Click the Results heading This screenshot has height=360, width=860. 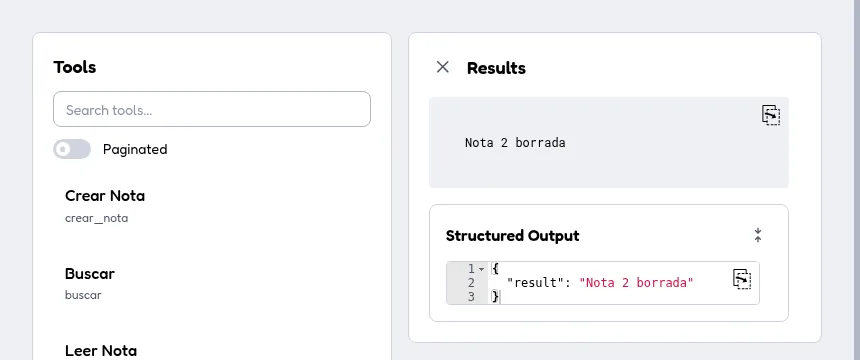(x=496, y=68)
